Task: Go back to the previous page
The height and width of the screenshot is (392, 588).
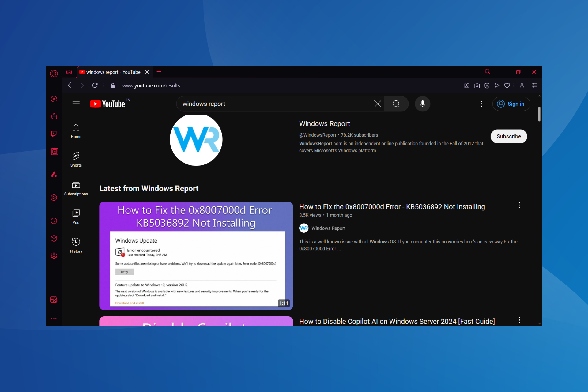Action: 70,85
